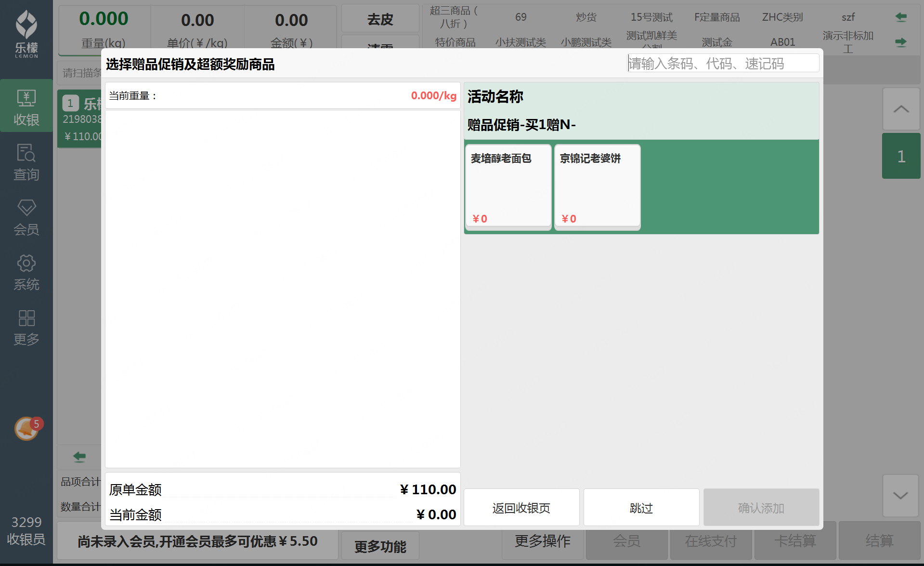Viewport: 924px width, 566px height.
Task: Click green right arrow in category bar
Action: tap(901, 42)
